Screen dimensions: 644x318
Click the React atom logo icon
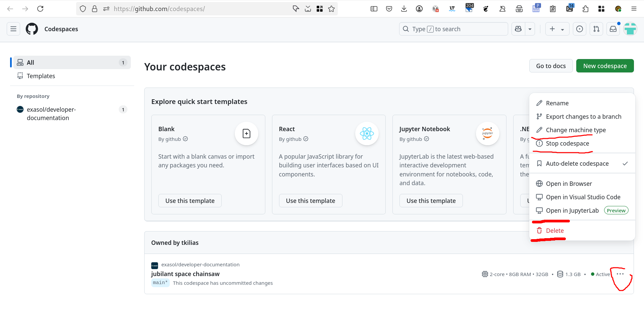click(367, 134)
